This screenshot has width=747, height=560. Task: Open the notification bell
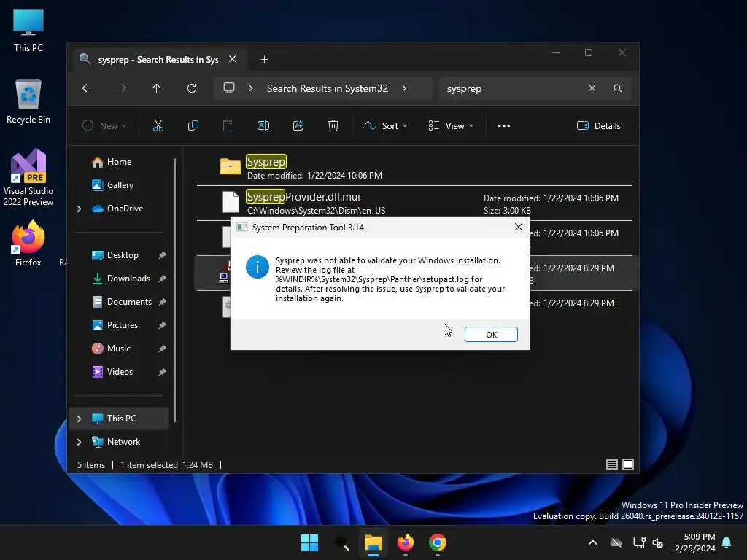point(727,542)
